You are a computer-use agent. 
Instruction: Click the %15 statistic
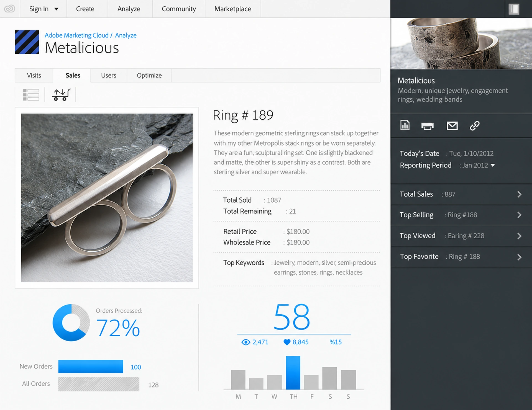tap(336, 342)
